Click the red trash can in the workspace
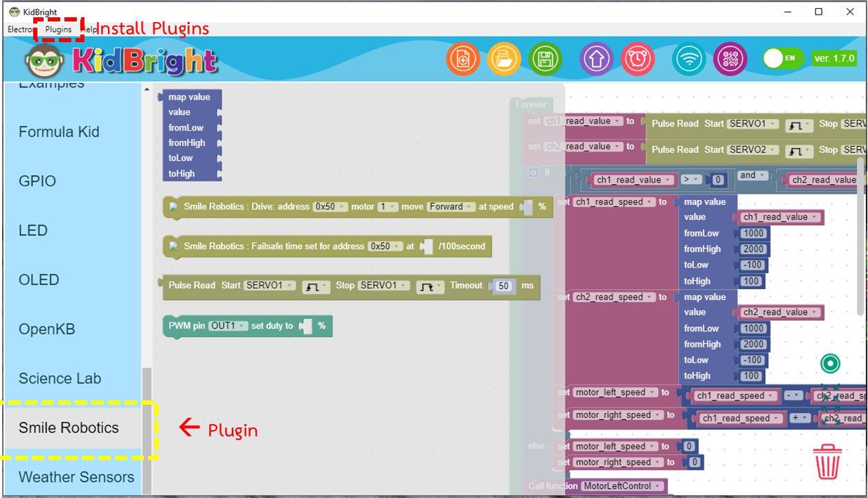This screenshot has width=868, height=498. click(827, 461)
